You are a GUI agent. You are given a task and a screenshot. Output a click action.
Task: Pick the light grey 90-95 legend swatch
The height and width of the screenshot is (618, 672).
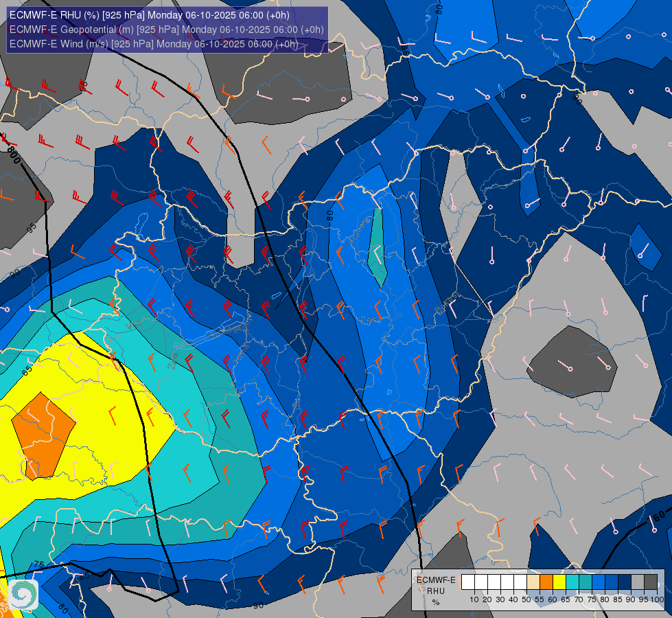(x=638, y=582)
